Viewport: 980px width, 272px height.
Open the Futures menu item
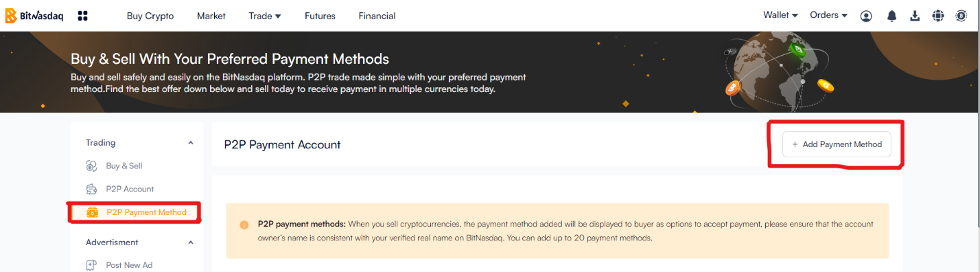point(320,16)
